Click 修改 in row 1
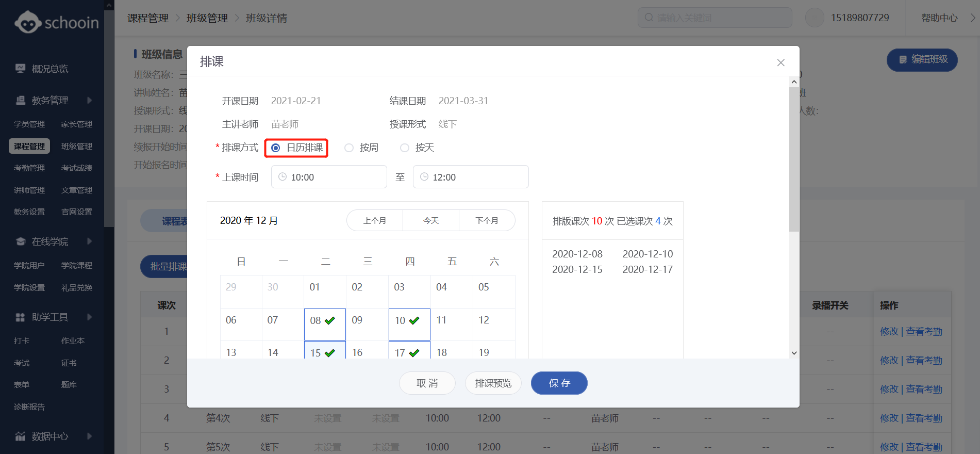The width and height of the screenshot is (980, 454). click(x=889, y=331)
